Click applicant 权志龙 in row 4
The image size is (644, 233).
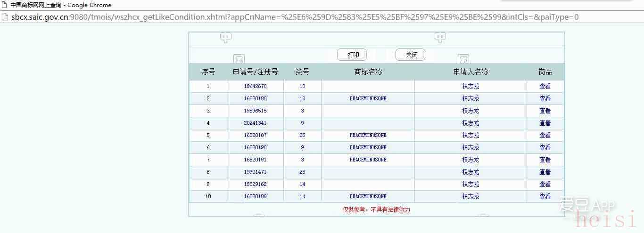(x=471, y=123)
